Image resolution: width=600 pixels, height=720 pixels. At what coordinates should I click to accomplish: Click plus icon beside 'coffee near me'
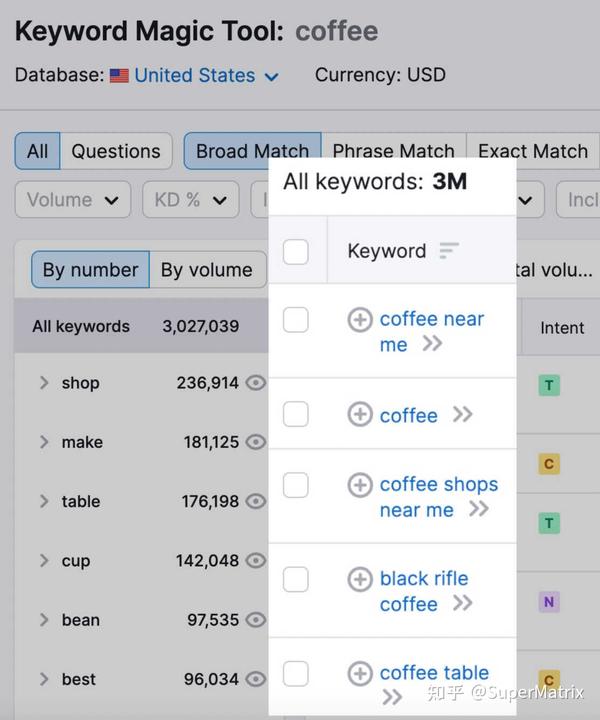[359, 320]
